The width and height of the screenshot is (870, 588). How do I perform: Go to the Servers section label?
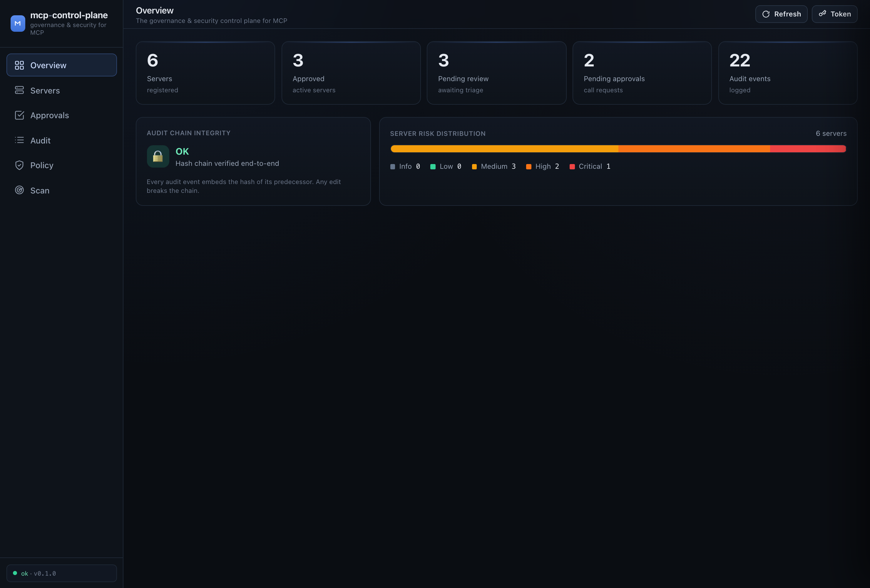click(x=45, y=90)
